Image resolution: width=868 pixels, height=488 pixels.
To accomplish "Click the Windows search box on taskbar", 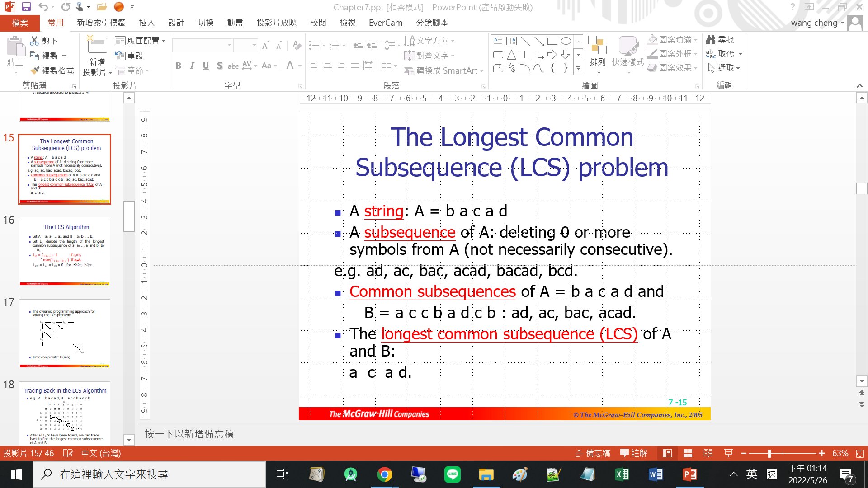I will [149, 474].
